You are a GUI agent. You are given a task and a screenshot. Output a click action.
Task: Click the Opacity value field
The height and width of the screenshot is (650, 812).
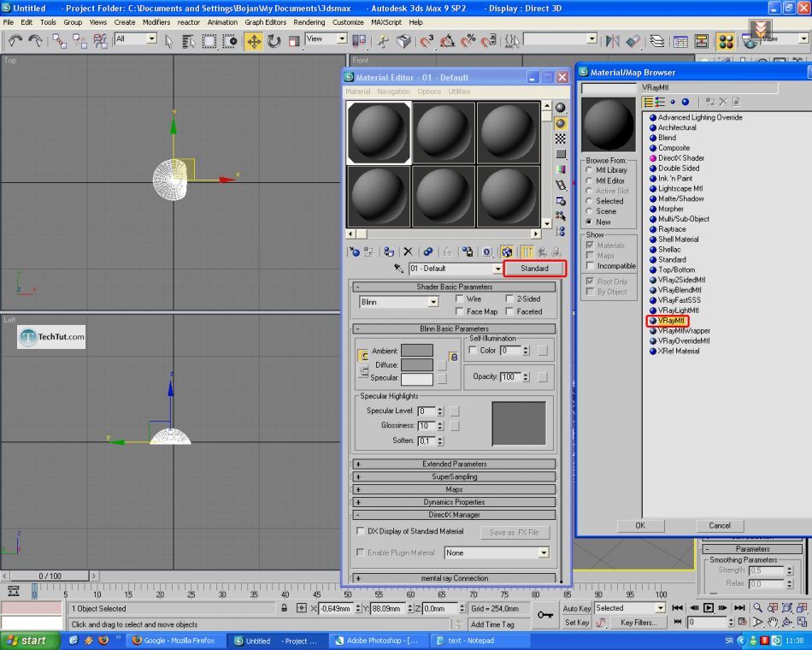510,377
